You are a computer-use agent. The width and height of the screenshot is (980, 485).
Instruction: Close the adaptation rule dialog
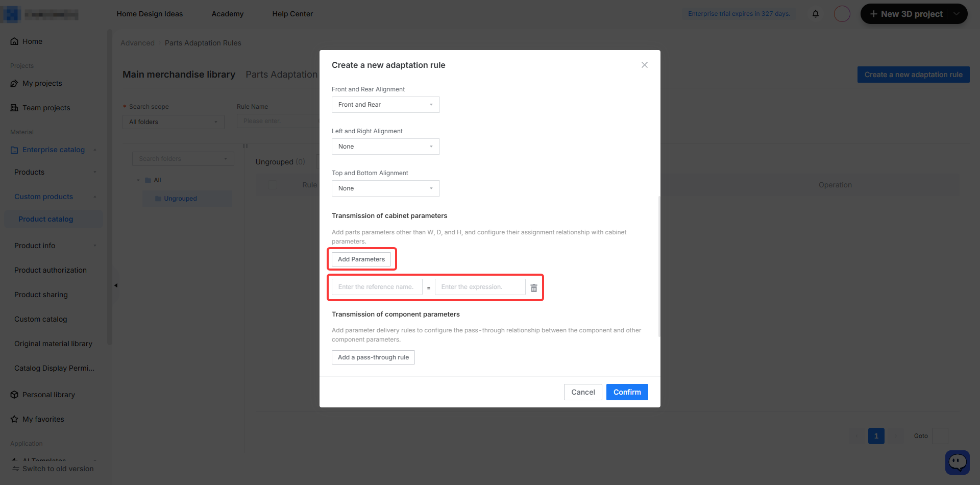(645, 65)
